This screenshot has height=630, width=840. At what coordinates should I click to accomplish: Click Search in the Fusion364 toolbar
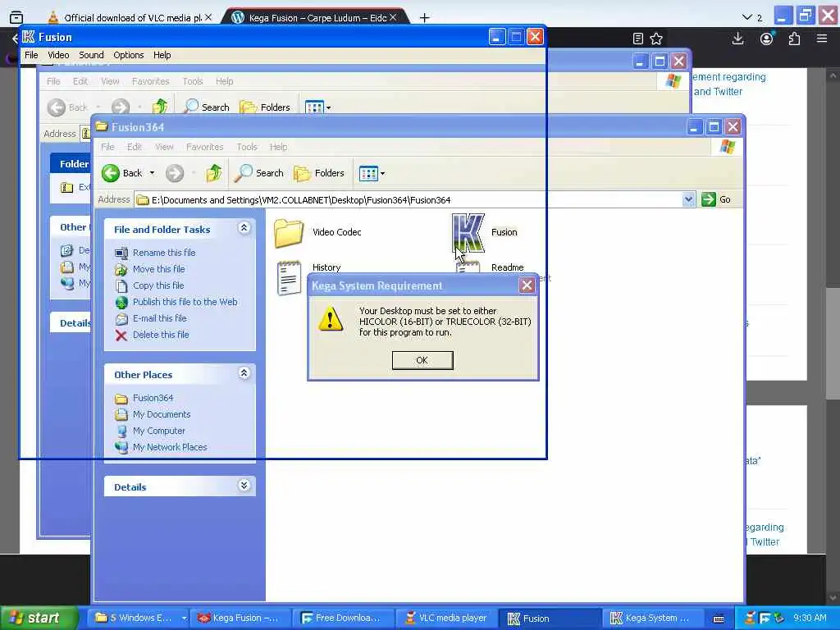pos(259,173)
